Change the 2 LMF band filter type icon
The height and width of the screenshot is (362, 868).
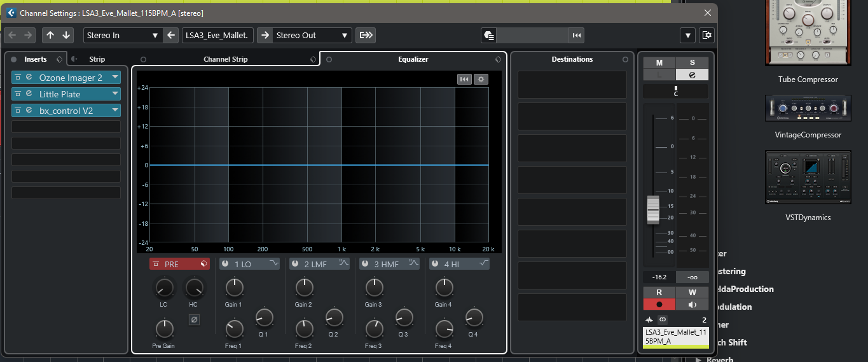tap(343, 263)
